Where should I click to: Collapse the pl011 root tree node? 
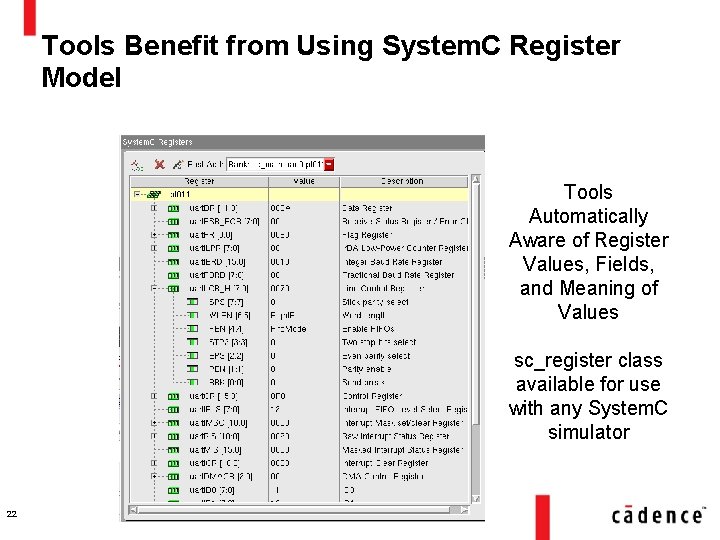[x=136, y=195]
